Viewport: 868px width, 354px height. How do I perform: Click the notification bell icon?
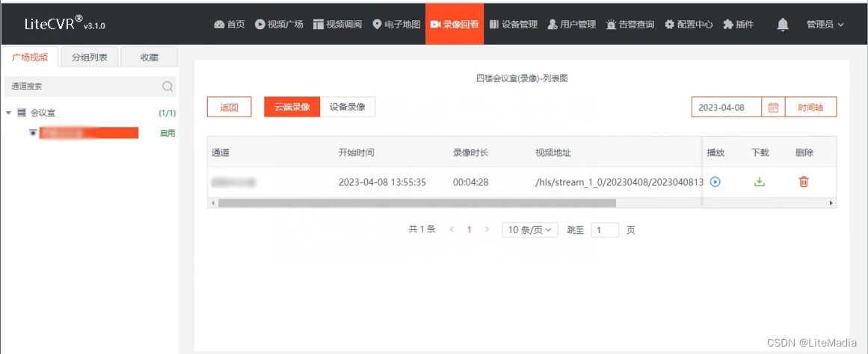783,25
